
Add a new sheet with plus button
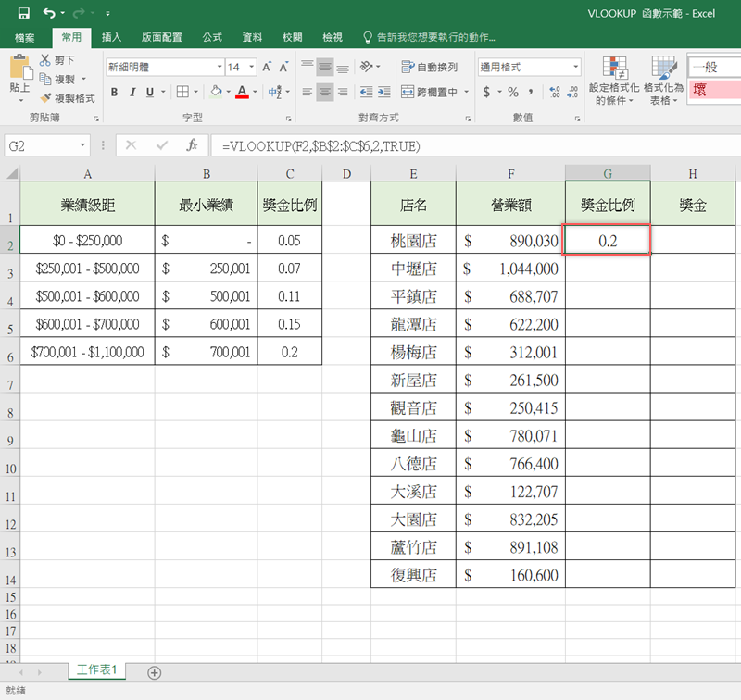click(x=154, y=672)
